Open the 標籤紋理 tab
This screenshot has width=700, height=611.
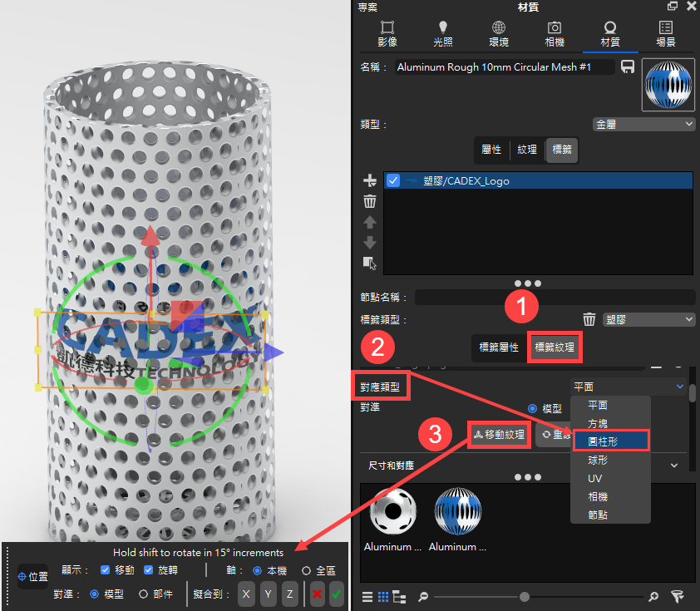555,347
